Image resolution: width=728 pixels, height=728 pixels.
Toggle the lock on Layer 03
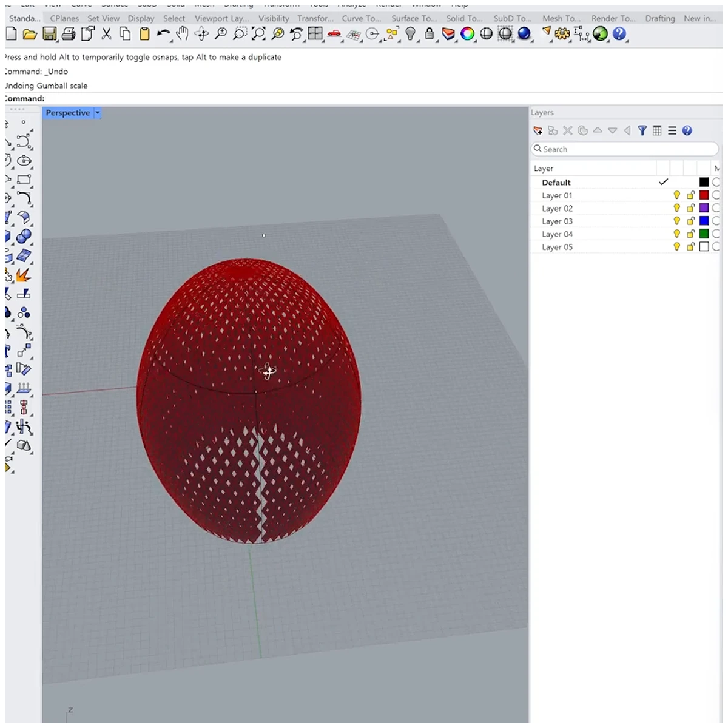coord(690,221)
